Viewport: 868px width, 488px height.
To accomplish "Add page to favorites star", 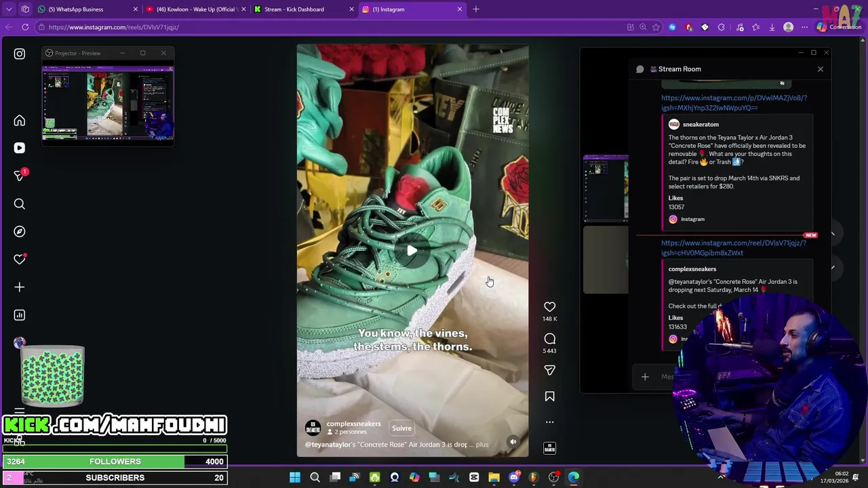I will point(656,27).
